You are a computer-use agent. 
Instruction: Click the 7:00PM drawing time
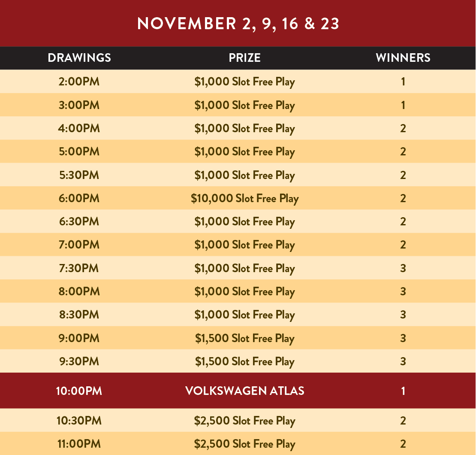tap(79, 245)
